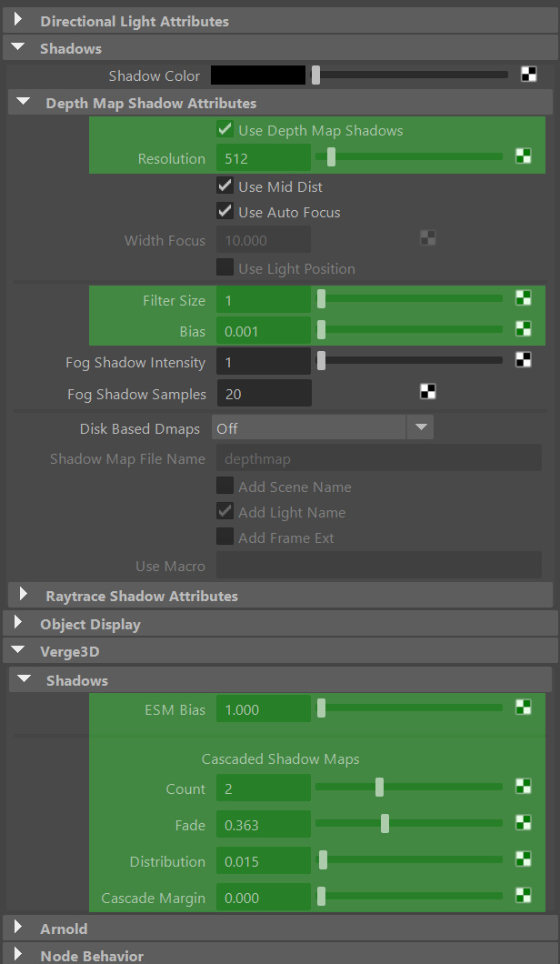
Task: Click Resolution field showing 512
Action: (x=264, y=158)
